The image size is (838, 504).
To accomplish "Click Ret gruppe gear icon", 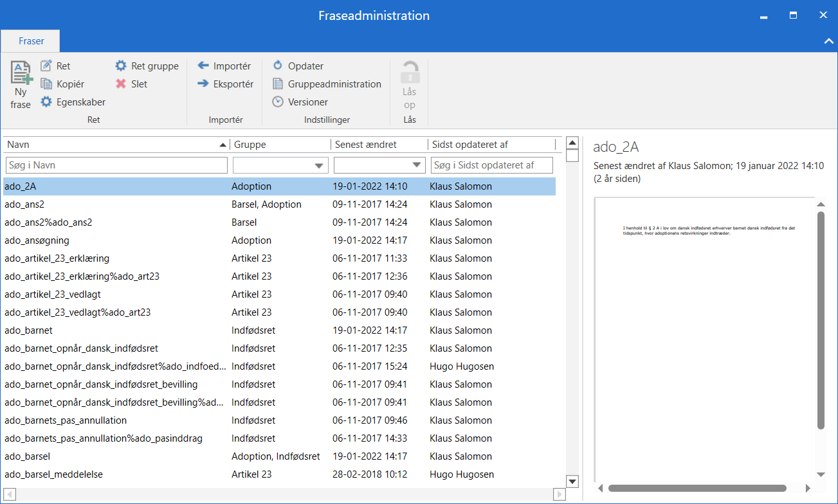I will [121, 66].
